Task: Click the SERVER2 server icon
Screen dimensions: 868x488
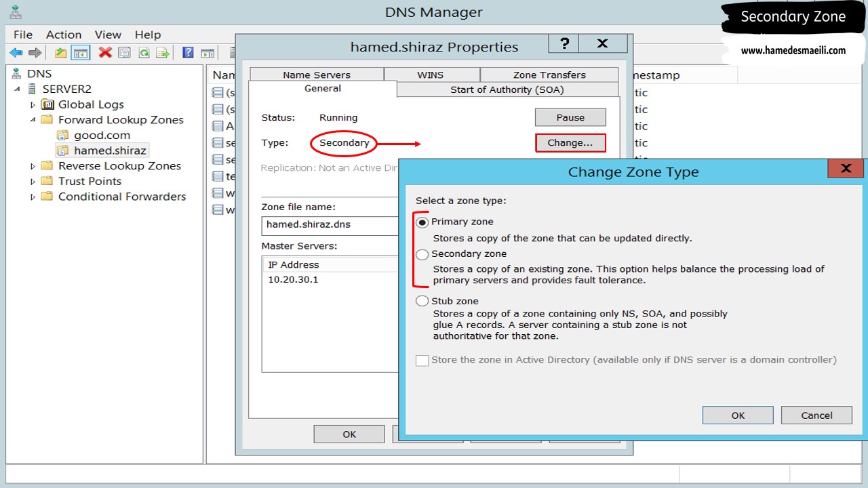Action: click(x=31, y=89)
